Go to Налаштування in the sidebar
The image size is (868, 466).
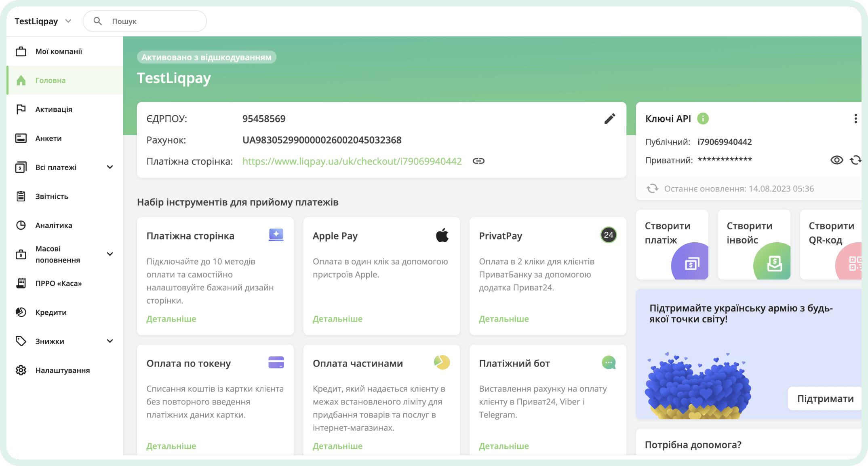(62, 370)
